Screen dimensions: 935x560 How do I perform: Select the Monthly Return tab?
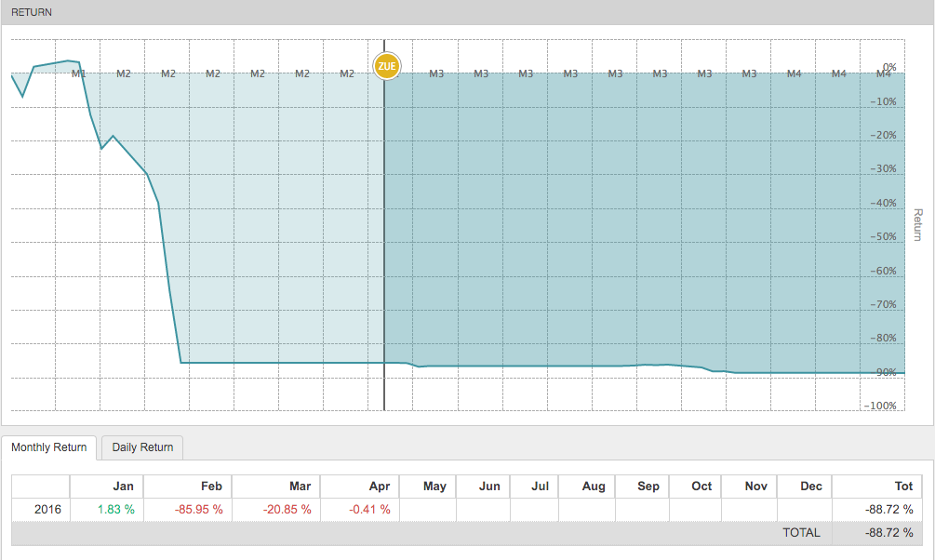48,447
